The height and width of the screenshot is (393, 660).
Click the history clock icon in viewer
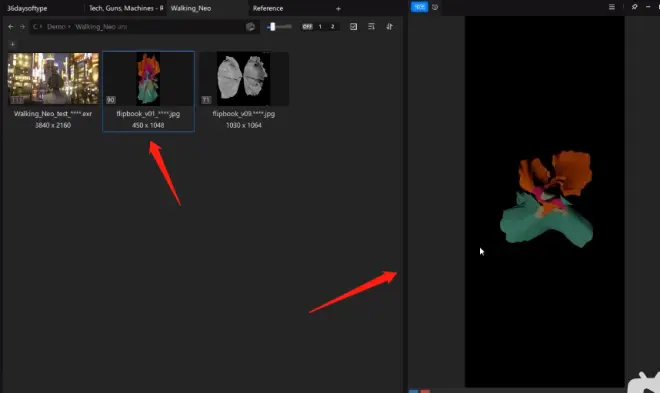coord(435,7)
